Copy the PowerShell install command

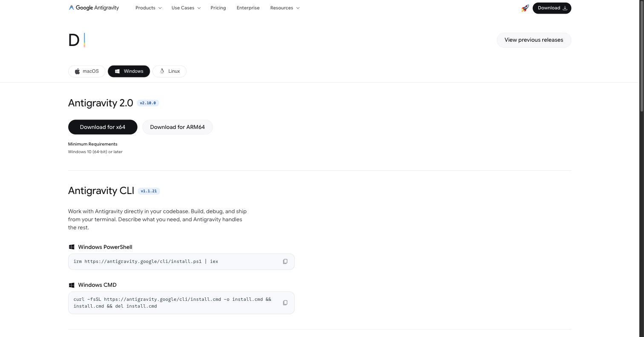[285, 262]
